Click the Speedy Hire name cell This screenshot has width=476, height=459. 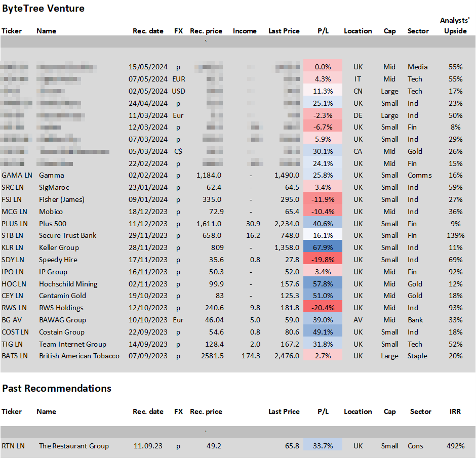58,260
